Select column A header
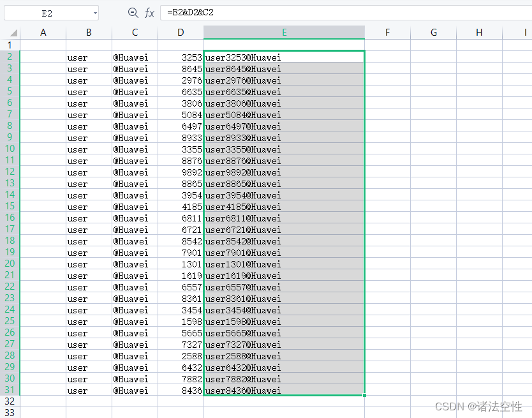 point(43,33)
